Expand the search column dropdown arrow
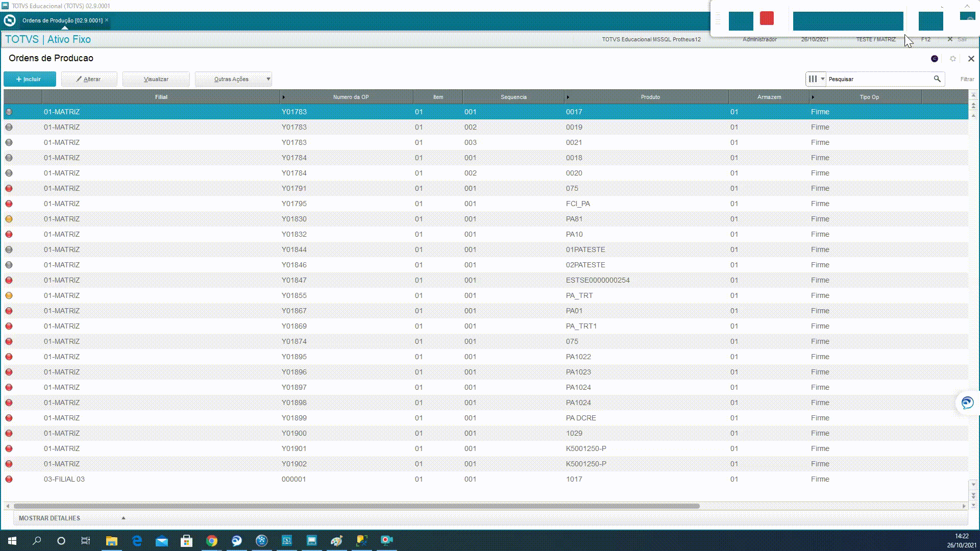Image resolution: width=980 pixels, height=551 pixels. (822, 79)
